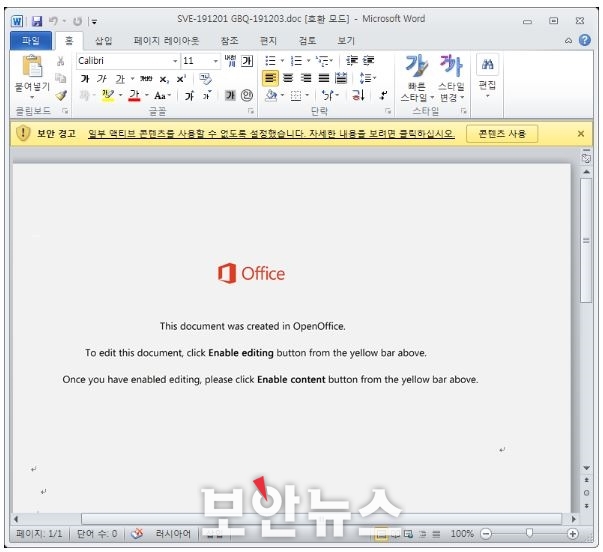Click the Copy icon in clipboard group
Viewport: 603px width, 552px height.
(61, 78)
